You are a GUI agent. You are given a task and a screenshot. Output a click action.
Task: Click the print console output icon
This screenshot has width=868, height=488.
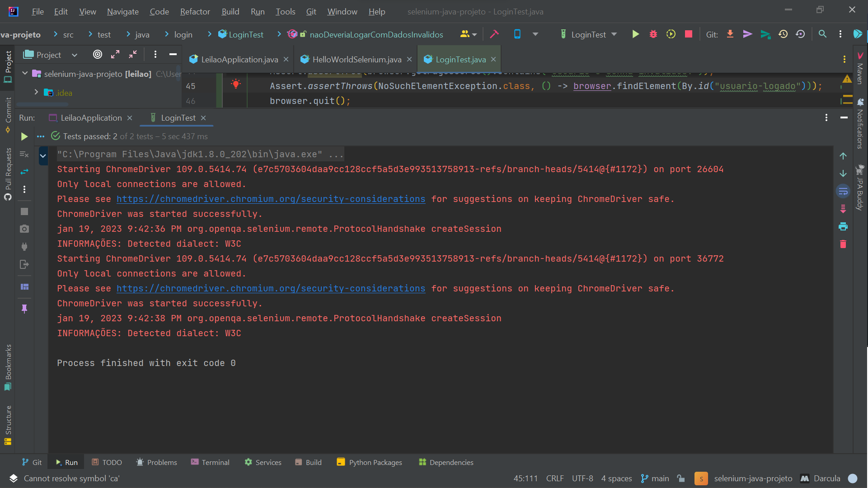(843, 227)
